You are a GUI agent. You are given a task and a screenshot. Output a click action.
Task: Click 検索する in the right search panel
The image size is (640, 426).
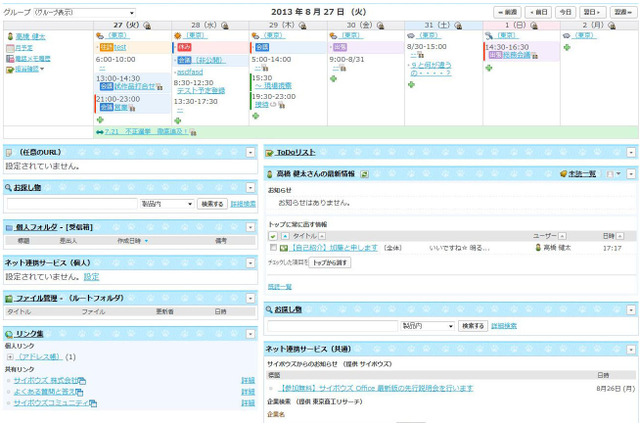pos(473,326)
